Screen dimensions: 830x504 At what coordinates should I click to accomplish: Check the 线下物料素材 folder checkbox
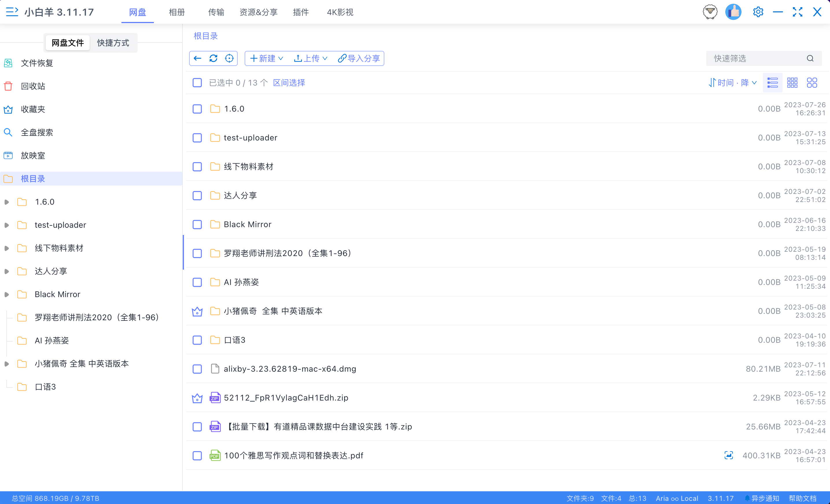tap(197, 167)
